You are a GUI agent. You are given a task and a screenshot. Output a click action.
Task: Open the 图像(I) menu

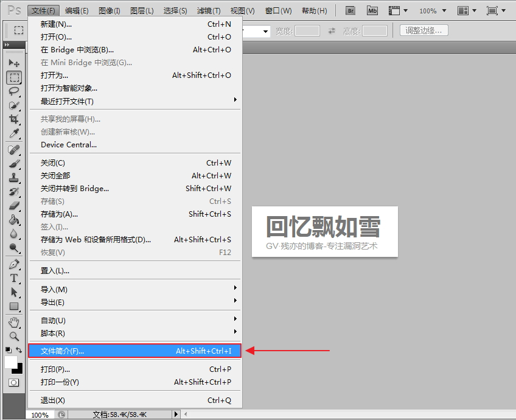(110, 11)
